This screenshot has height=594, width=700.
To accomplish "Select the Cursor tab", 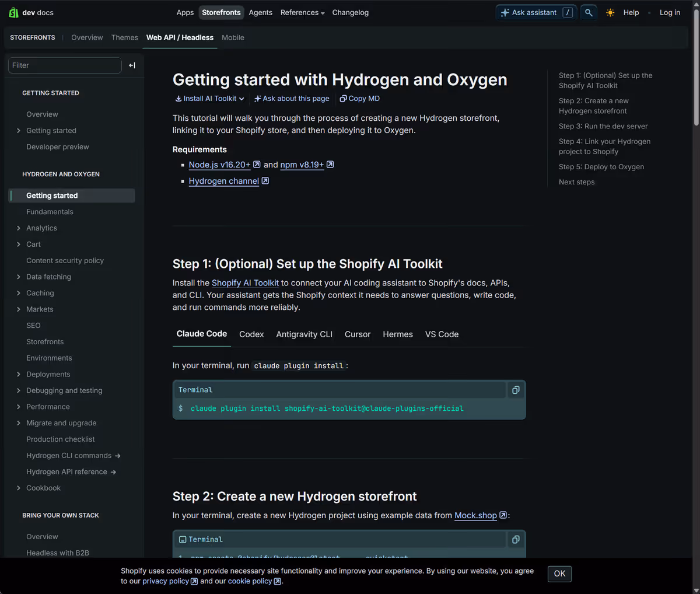I will click(358, 334).
